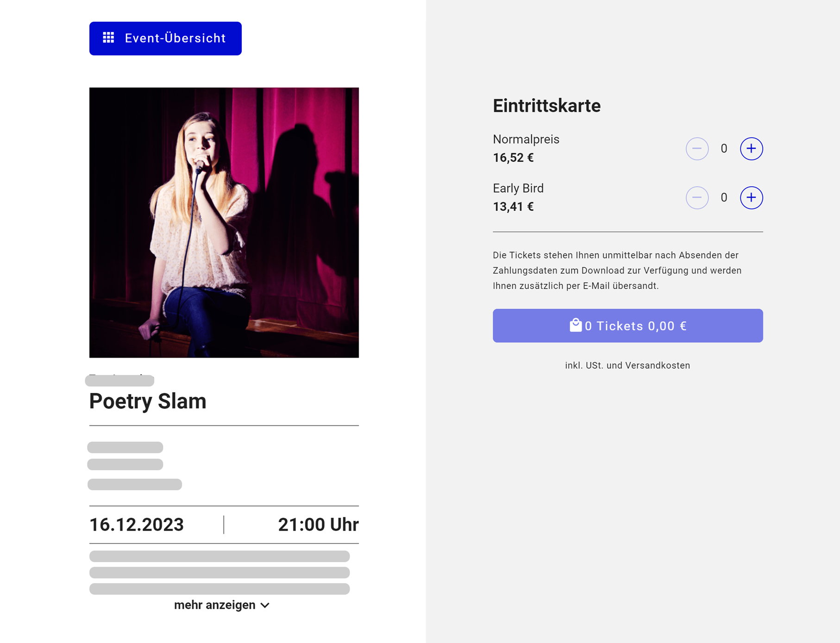Image resolution: width=840 pixels, height=643 pixels.
Task: Click the Poetry Slam event photo
Action: point(224,222)
